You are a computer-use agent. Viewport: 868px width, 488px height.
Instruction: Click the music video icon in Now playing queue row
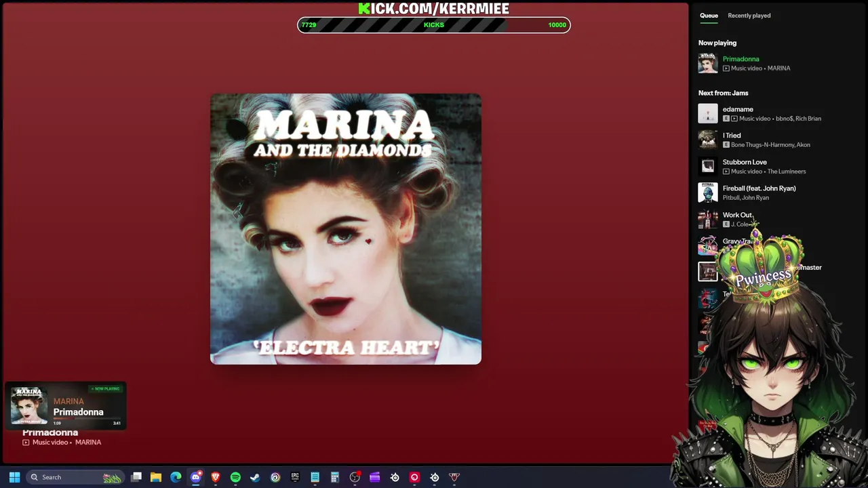(726, 68)
